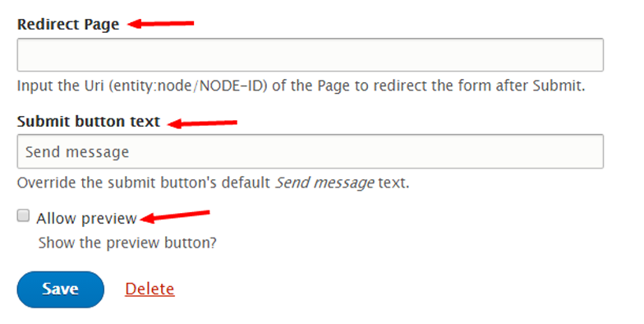The image size is (644, 324).
Task: Click the red Delete link
Action: pos(149,289)
